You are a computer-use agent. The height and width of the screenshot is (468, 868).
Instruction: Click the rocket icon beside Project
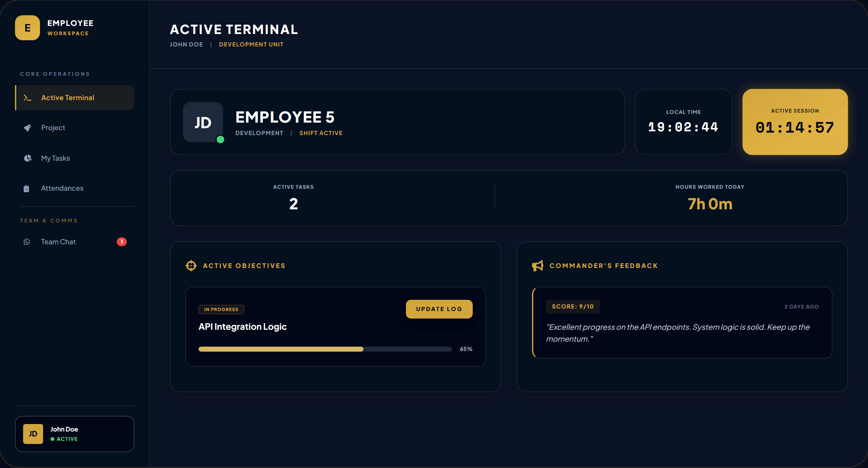[27, 128]
